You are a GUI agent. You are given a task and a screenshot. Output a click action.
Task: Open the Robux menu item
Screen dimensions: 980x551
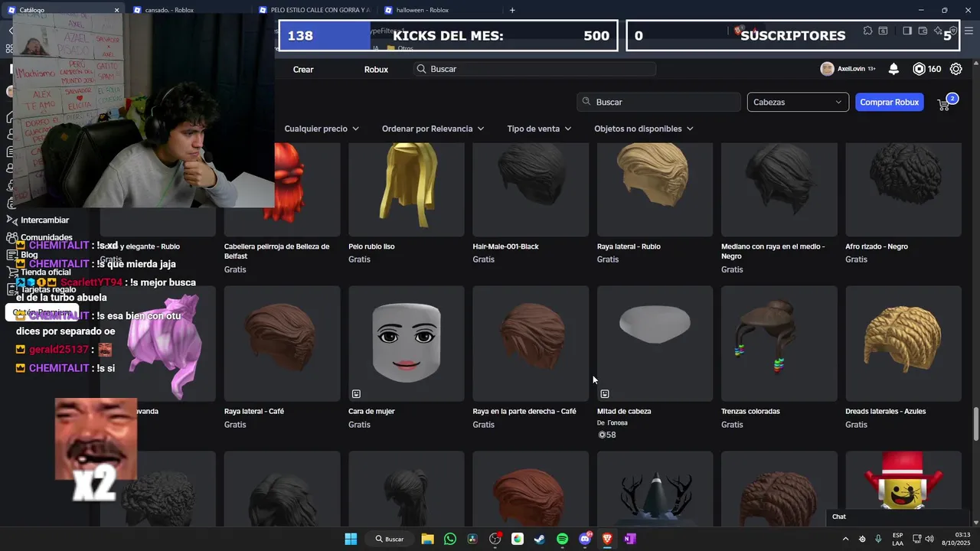376,69
